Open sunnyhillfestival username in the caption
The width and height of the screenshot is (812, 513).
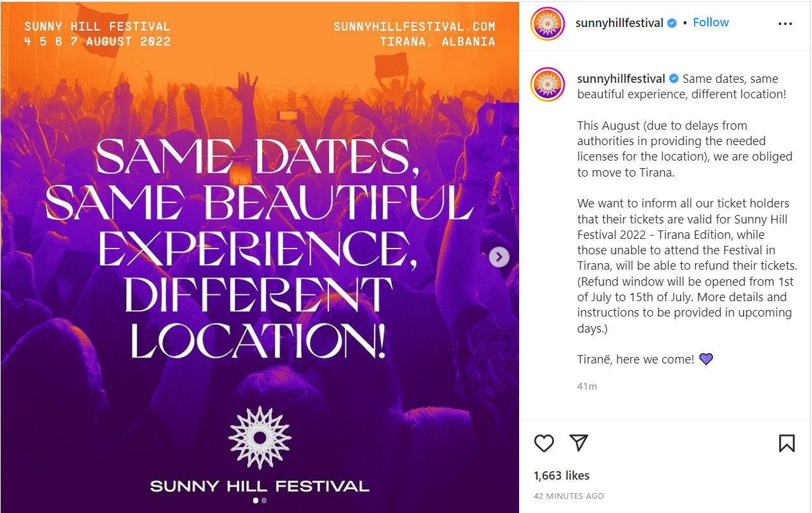click(x=621, y=79)
